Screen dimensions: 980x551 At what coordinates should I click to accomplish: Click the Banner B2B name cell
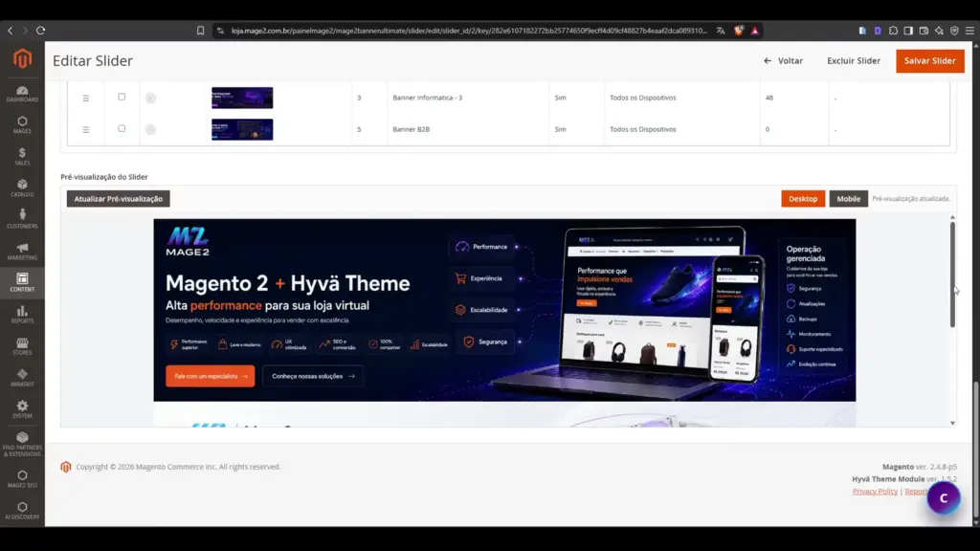click(411, 129)
